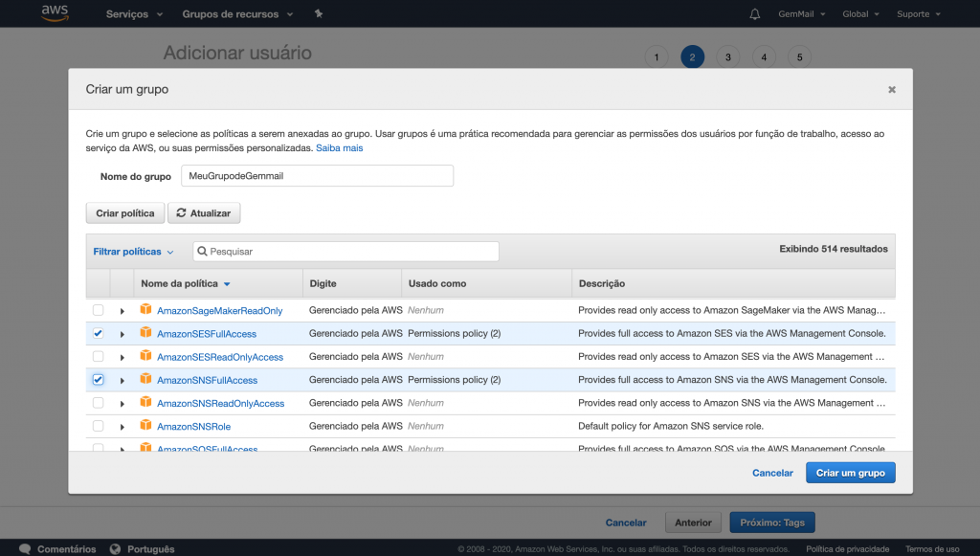Open the Política de privacidade footer link
The width and height of the screenshot is (980, 556).
pos(848,548)
